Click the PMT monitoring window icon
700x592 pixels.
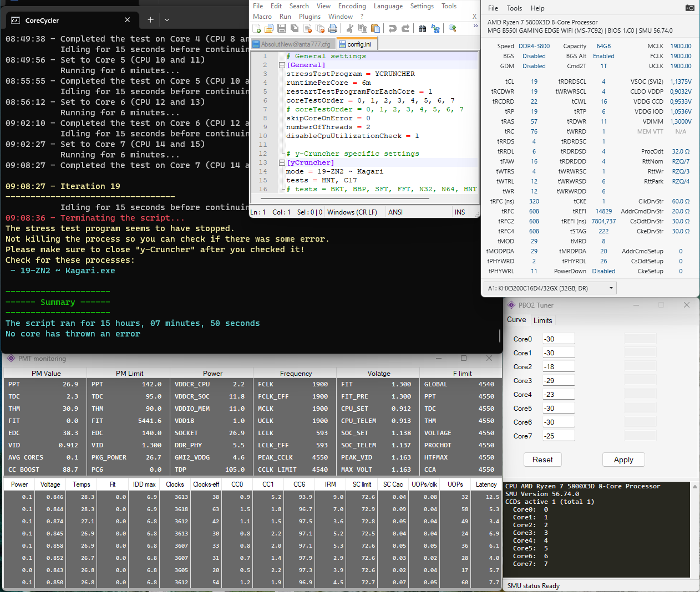(11, 358)
